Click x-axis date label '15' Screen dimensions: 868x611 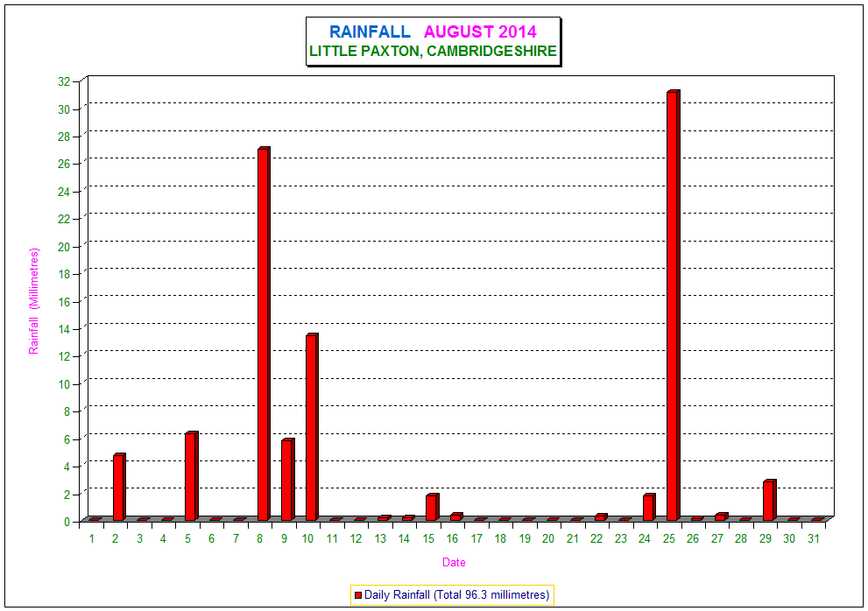tap(428, 538)
